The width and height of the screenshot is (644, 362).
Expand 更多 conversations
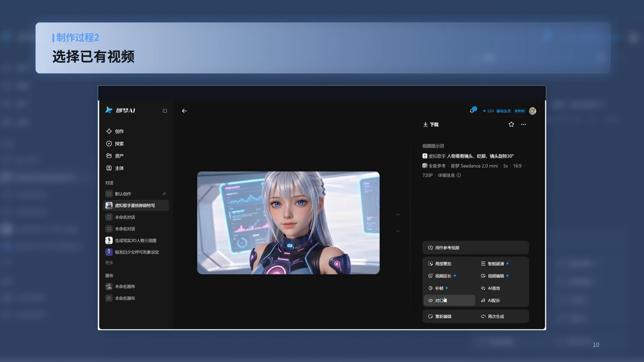[109, 263]
